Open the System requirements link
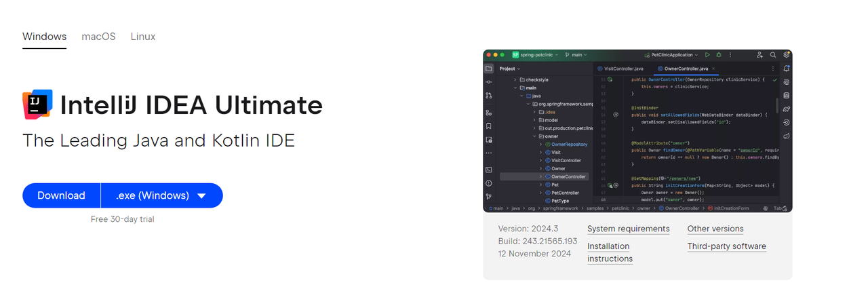This screenshot has width=868, height=306. coord(629,229)
